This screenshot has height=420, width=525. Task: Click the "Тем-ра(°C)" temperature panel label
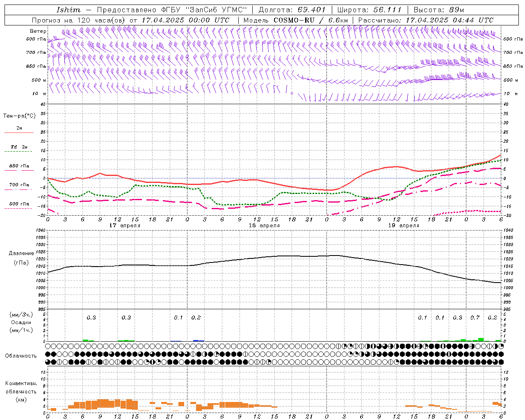(19, 116)
